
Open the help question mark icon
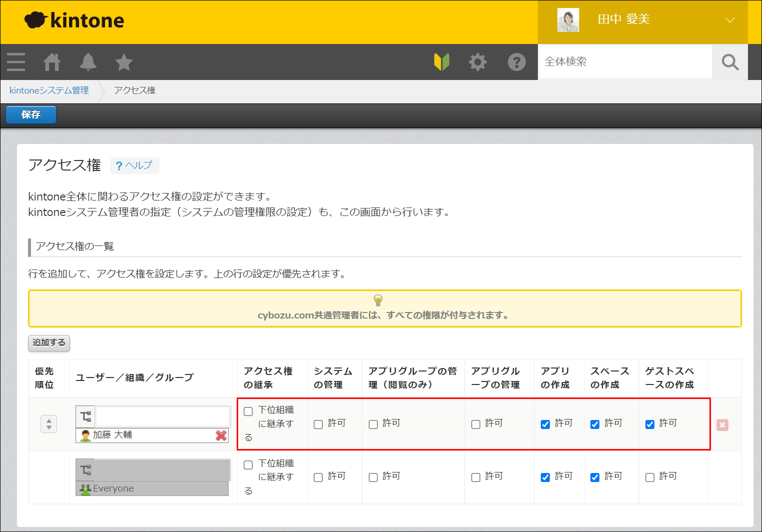[x=517, y=62]
